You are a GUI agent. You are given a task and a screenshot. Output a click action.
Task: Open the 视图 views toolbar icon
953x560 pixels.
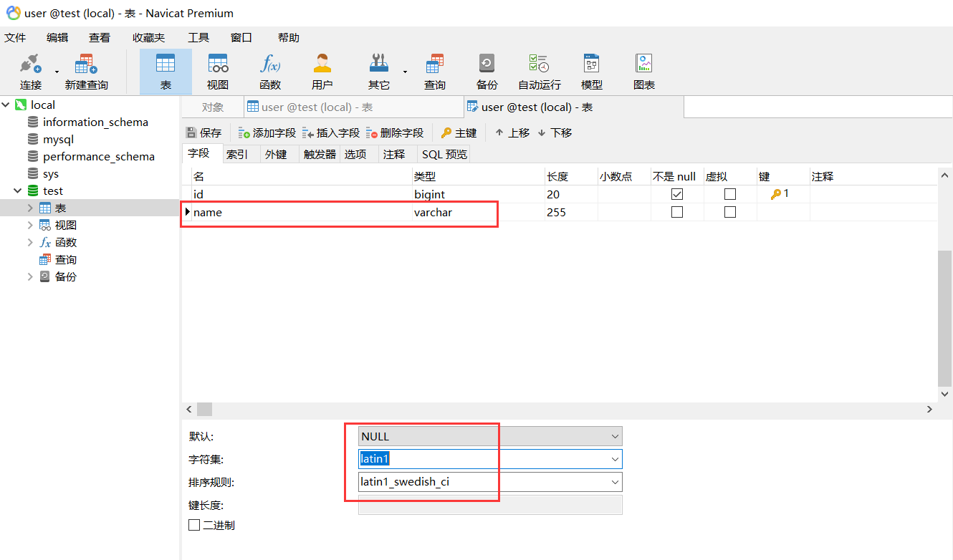tap(218, 72)
